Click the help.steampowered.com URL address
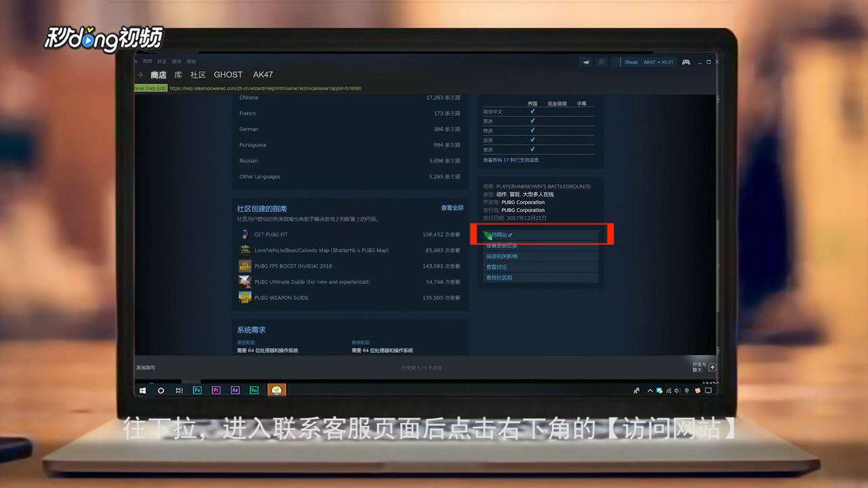The width and height of the screenshot is (868, 488). point(265,88)
